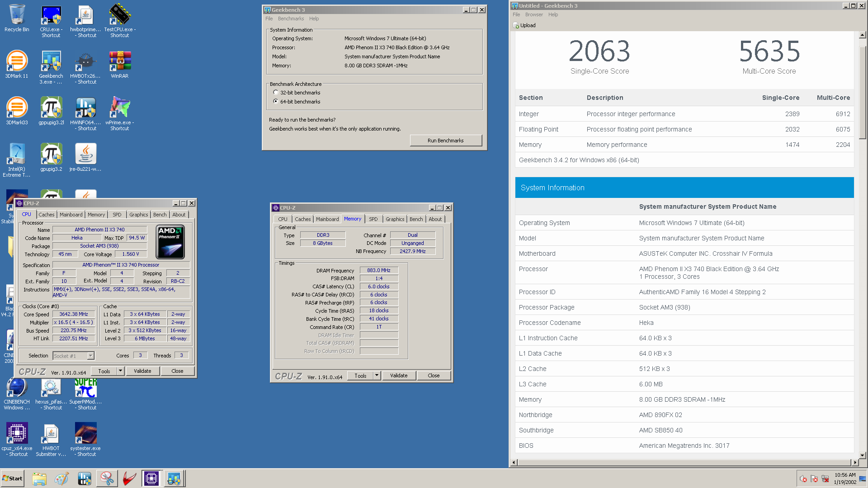Select the HWiNFO64 shortcut icon

pos(85,114)
